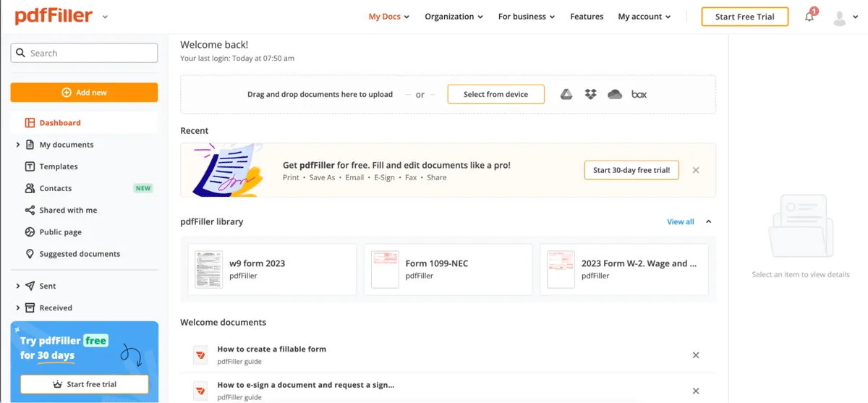Image resolution: width=868 pixels, height=403 pixels.
Task: Open the My Docs menu
Action: [x=389, y=17]
